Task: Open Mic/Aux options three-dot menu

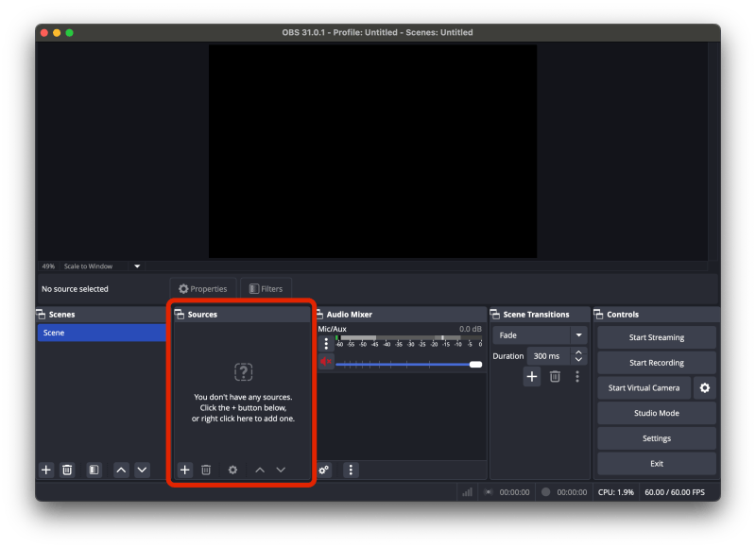Action: point(326,343)
